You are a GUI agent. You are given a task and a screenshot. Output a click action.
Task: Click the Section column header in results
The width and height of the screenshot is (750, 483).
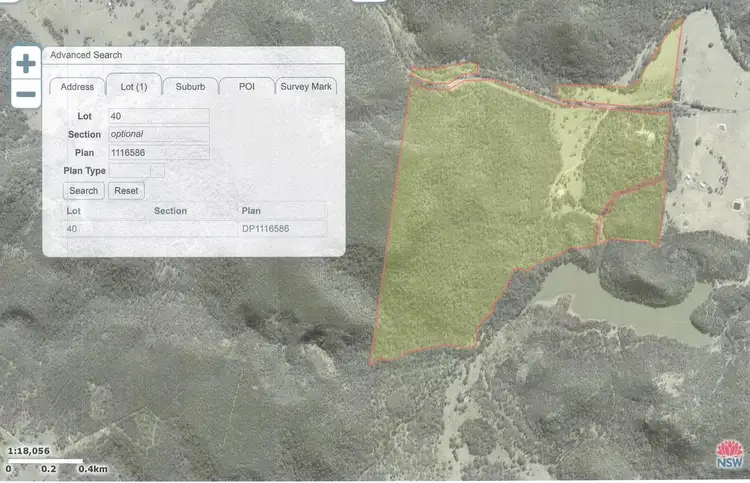pos(170,211)
